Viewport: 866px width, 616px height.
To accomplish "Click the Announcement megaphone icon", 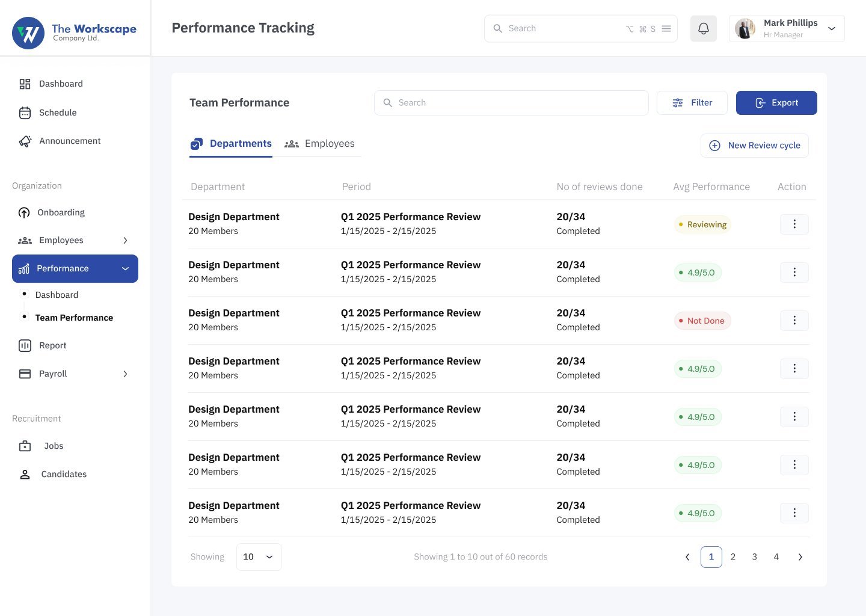I will (x=25, y=141).
